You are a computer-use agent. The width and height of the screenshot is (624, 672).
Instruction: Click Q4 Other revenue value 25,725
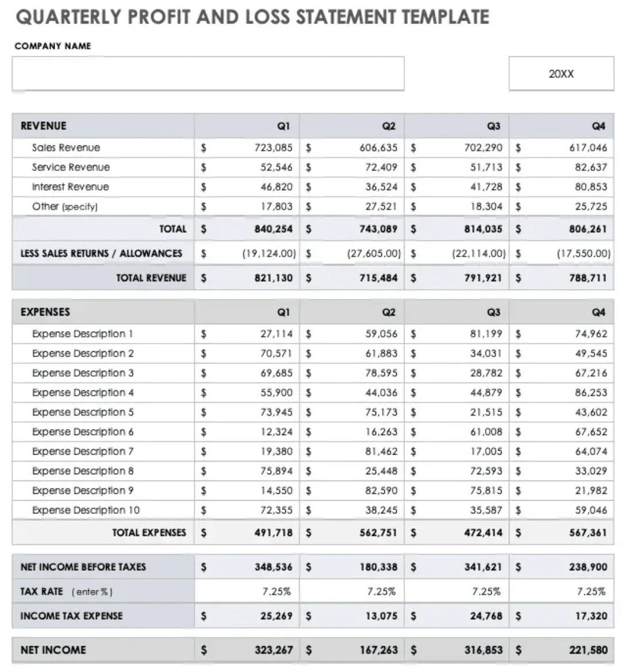point(561,206)
